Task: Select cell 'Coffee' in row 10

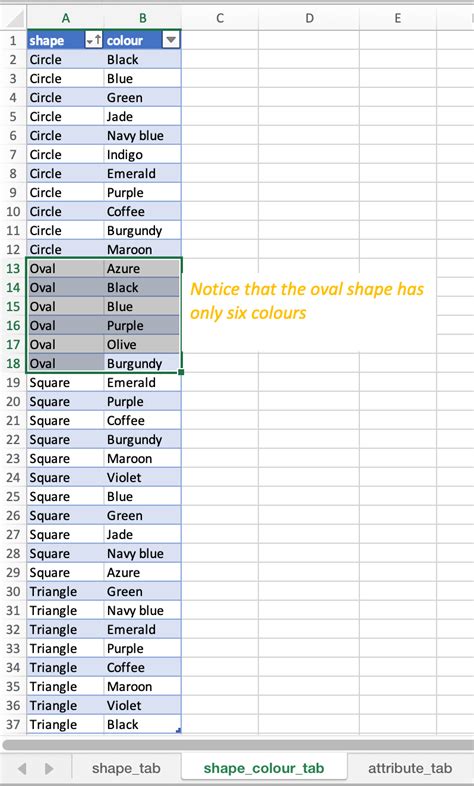Action: tap(143, 212)
